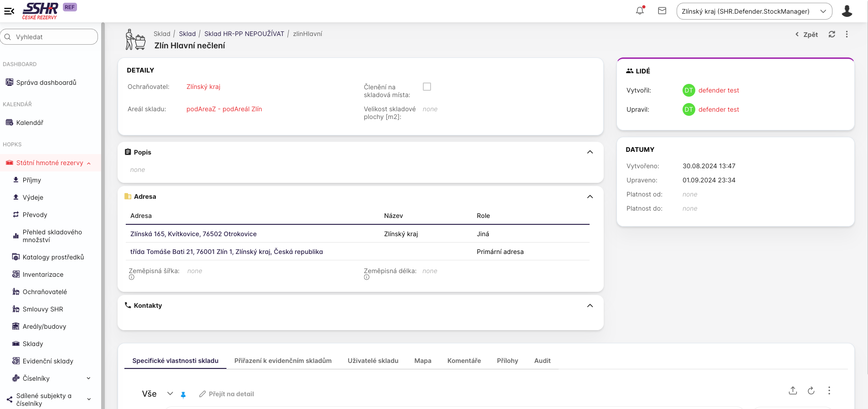Image resolution: width=868 pixels, height=409 pixels.
Task: Open the user profile icon
Action: click(x=847, y=11)
